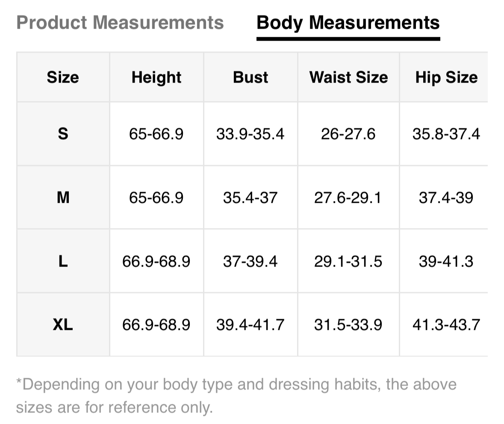504x424 pixels.
Task: Select the L size row label
Action: coord(63,261)
